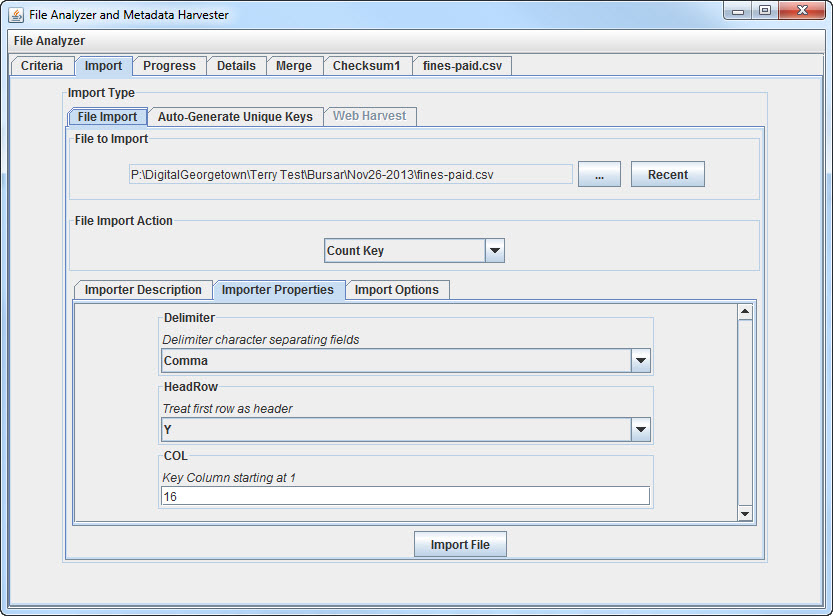Click the Key Column input field

coord(405,496)
